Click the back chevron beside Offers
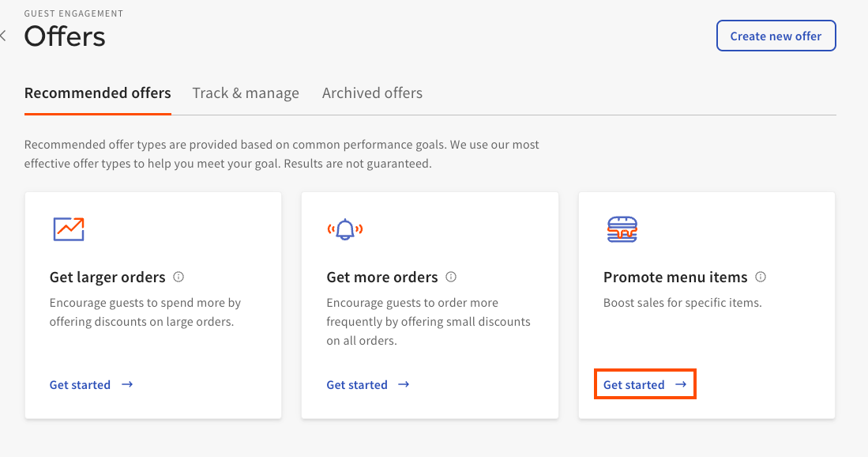This screenshot has width=868, height=457. (3, 36)
